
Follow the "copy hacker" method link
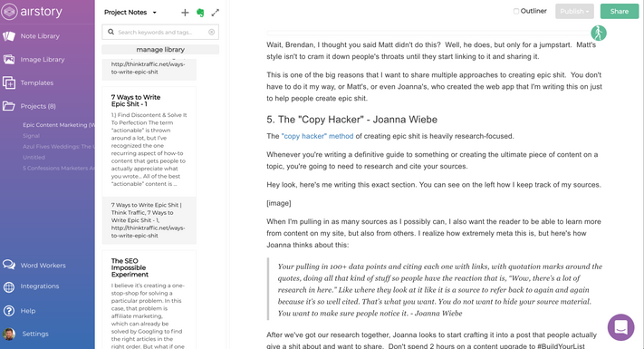317,136
